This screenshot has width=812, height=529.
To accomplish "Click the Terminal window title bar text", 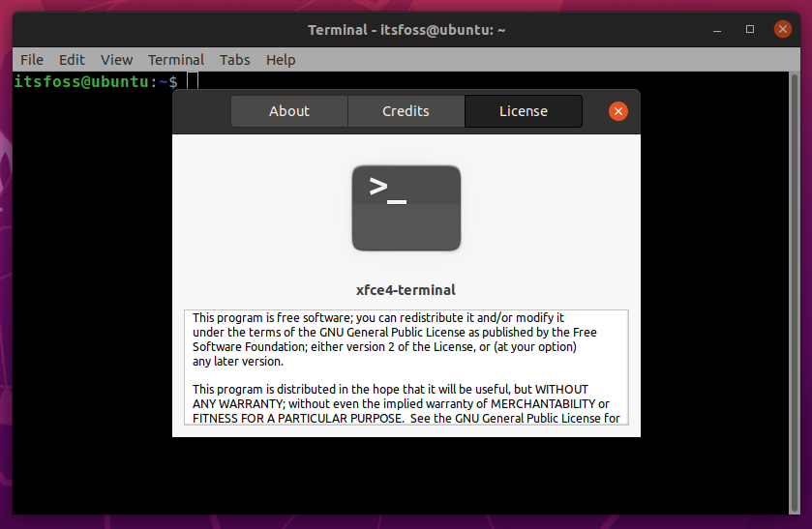I will (406, 30).
